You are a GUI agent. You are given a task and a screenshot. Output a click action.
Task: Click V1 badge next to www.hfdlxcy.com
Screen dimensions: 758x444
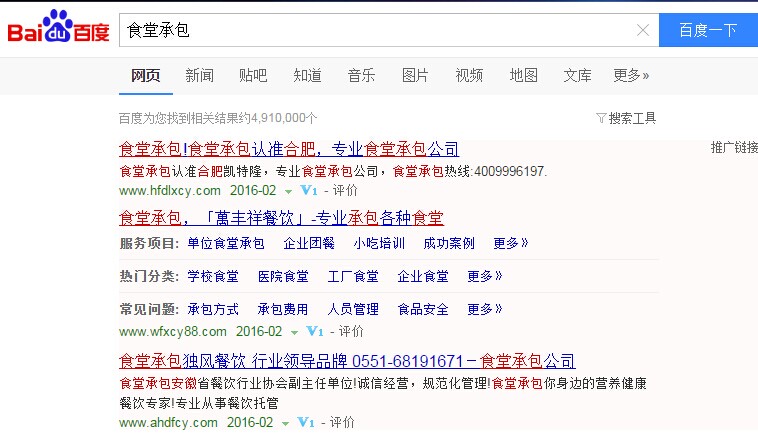pyautogui.click(x=308, y=191)
